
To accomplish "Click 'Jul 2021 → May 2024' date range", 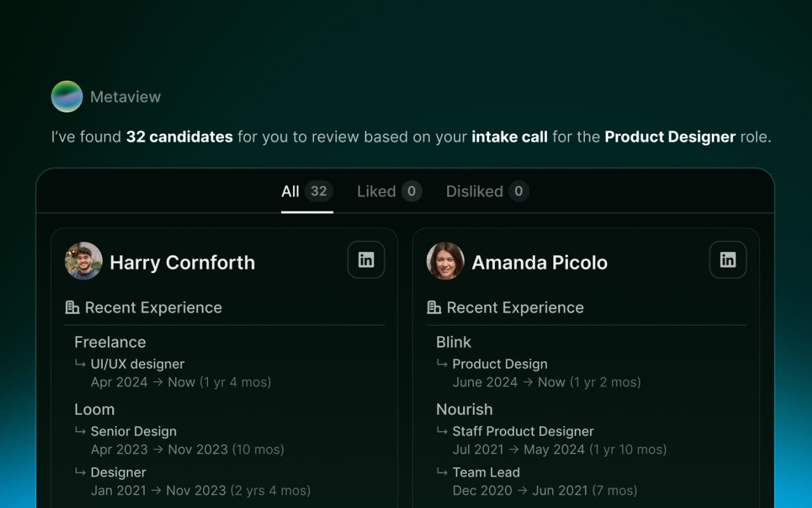I will (x=519, y=450).
